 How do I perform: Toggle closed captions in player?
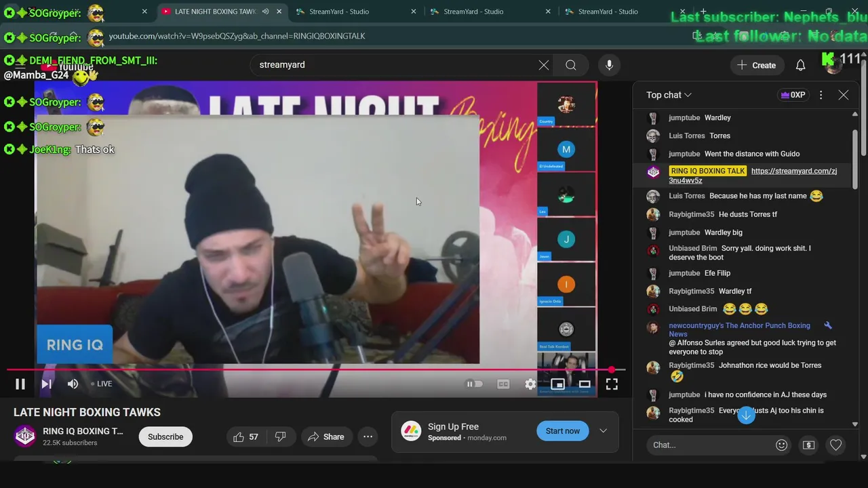[x=503, y=384]
